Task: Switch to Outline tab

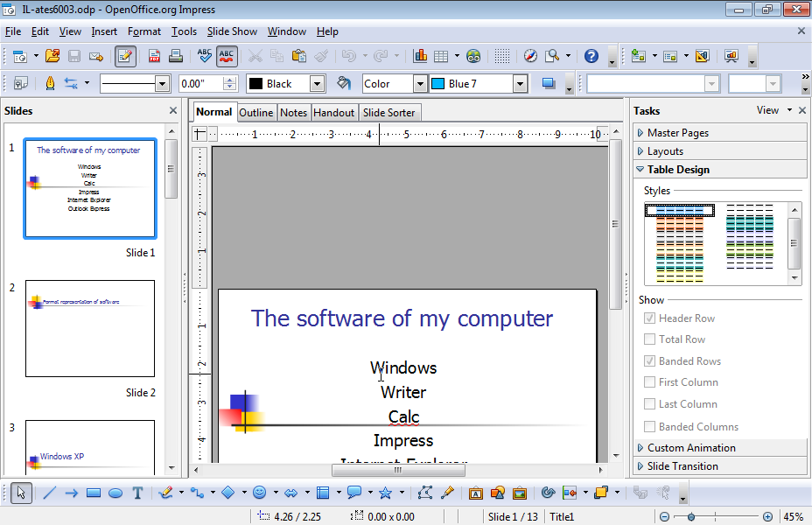Action: 255,112
